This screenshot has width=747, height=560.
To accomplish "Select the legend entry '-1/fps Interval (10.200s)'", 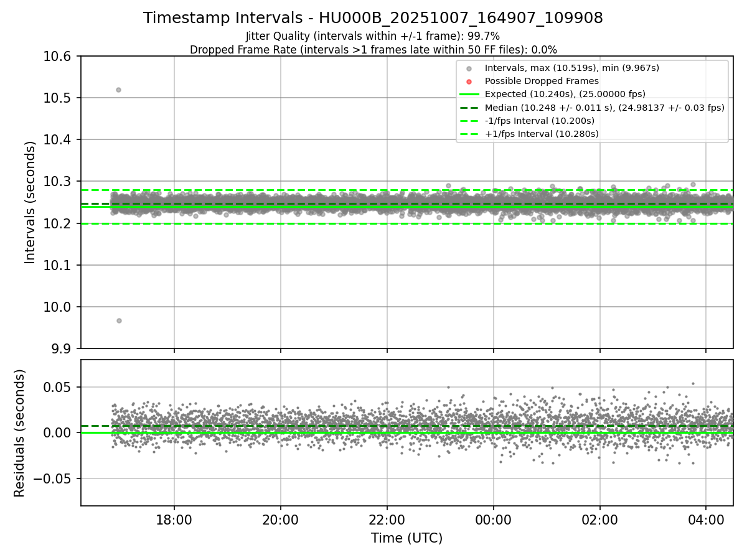I will tap(539, 121).
